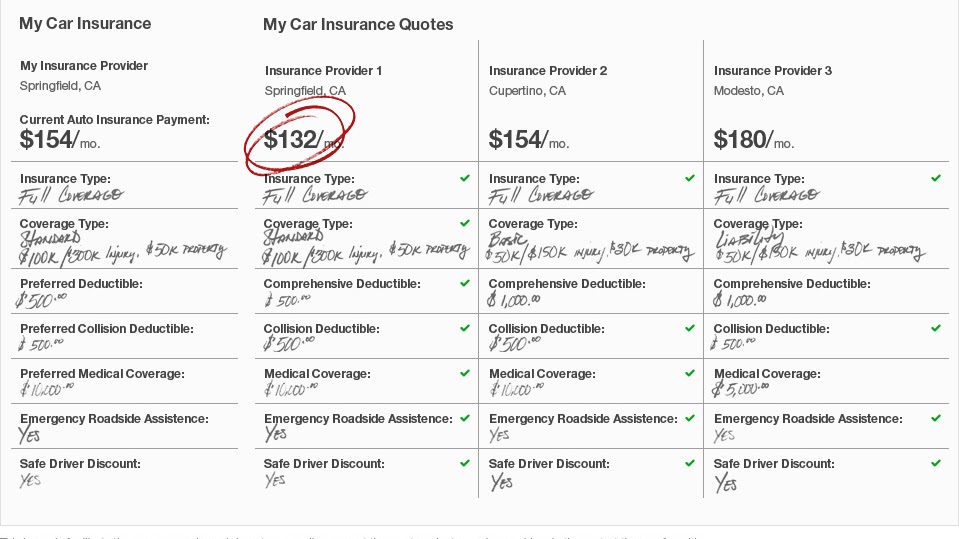Click Provider 2 Medical Coverage checkmark
959x539 pixels.
pyautogui.click(x=690, y=373)
